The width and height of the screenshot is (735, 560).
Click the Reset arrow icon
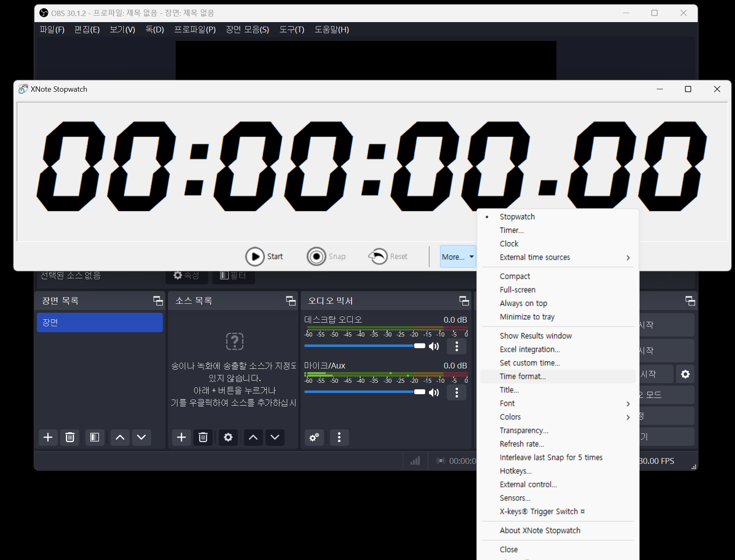point(378,257)
